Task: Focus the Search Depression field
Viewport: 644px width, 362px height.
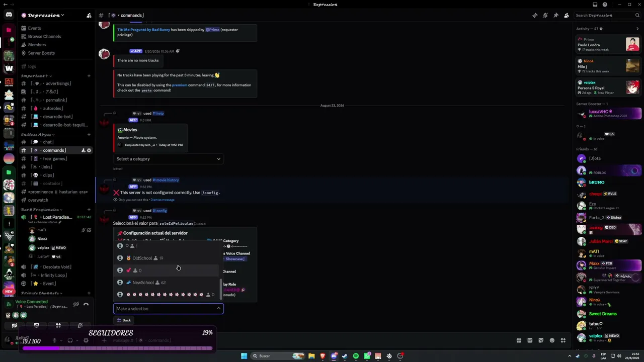Action: point(608,15)
